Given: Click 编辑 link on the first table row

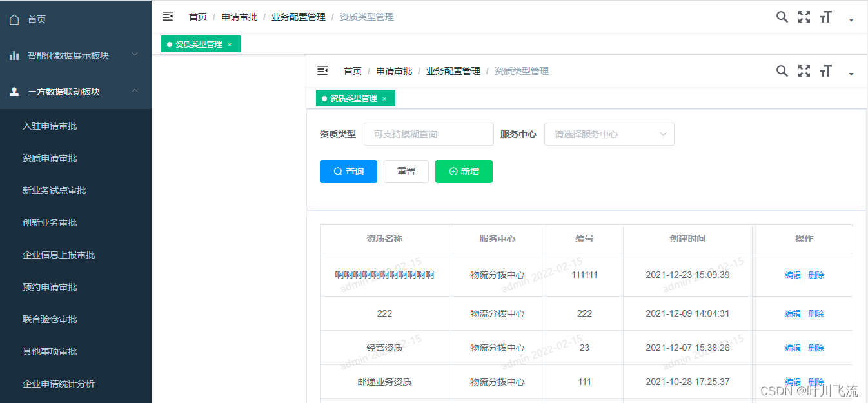Looking at the screenshot, I should click(793, 274).
